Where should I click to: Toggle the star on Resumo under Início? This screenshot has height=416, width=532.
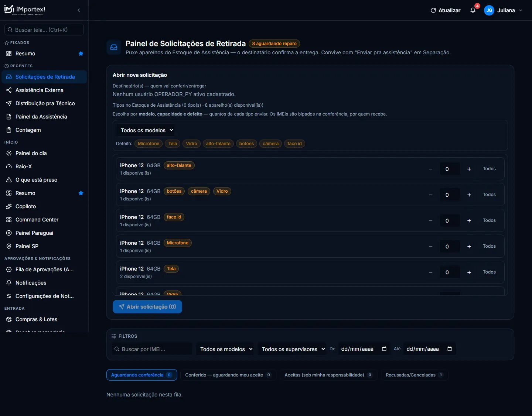click(x=81, y=193)
